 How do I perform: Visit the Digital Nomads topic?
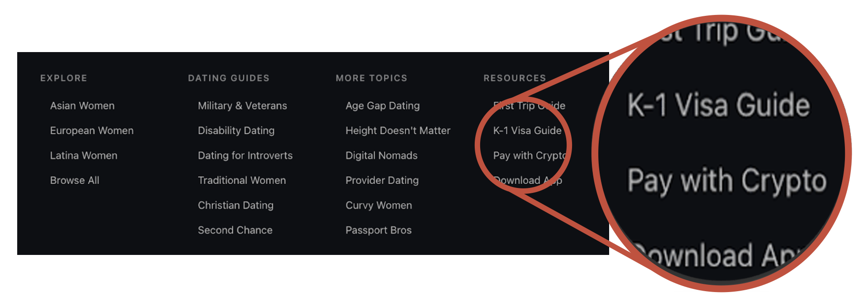pos(381,155)
